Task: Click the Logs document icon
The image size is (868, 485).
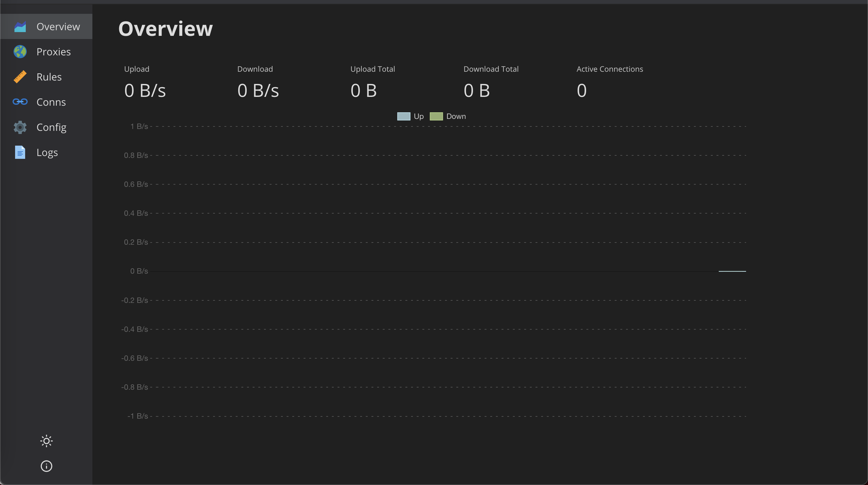Action: click(x=20, y=152)
